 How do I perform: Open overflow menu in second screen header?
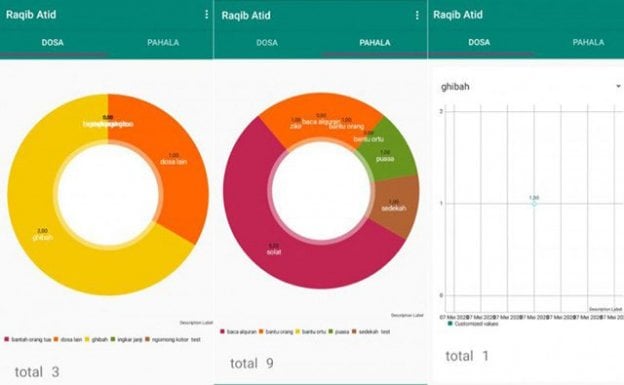coord(417,15)
